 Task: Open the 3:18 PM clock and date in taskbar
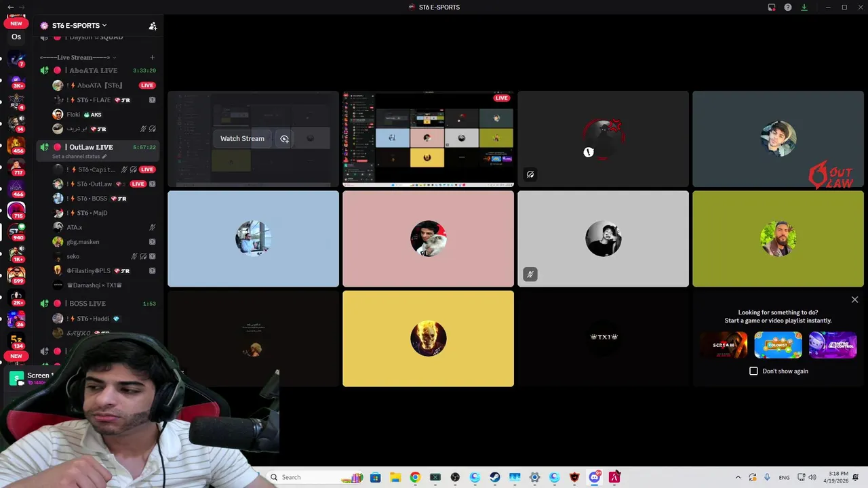point(838,477)
